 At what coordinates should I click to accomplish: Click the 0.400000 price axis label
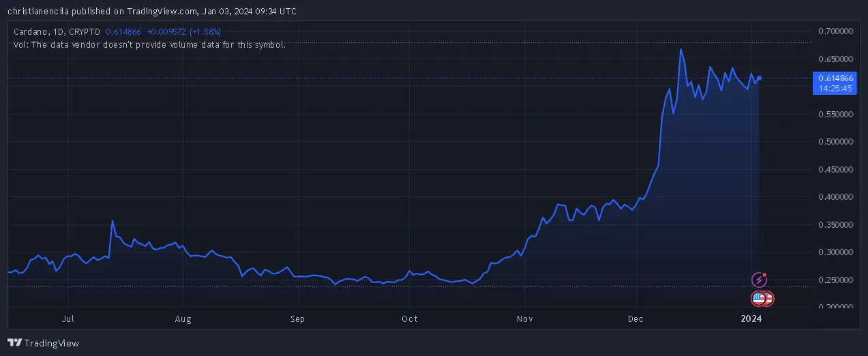click(x=835, y=197)
